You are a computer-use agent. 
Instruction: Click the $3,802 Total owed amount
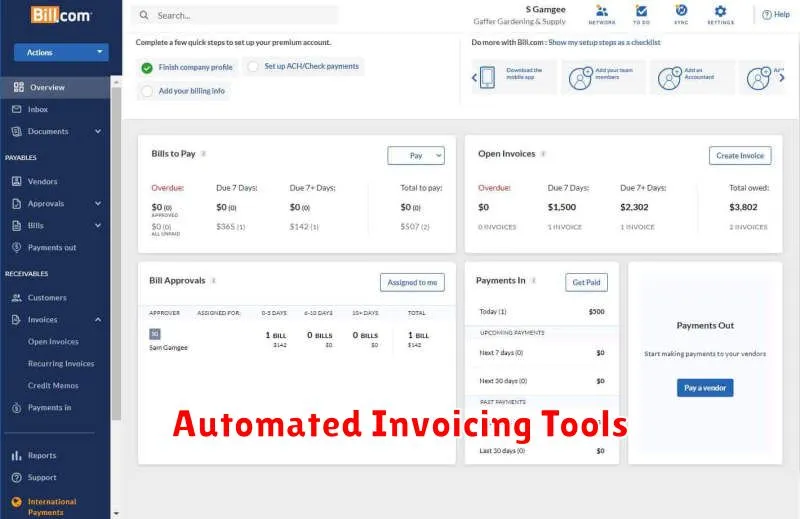tap(743, 207)
